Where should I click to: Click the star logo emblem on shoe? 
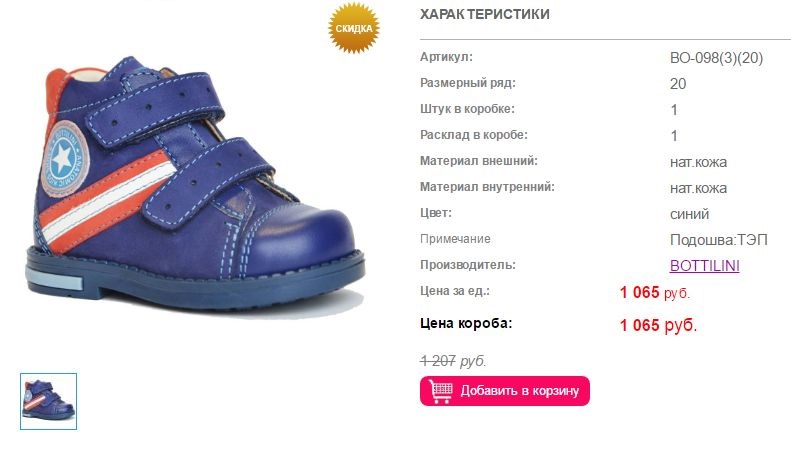click(64, 159)
